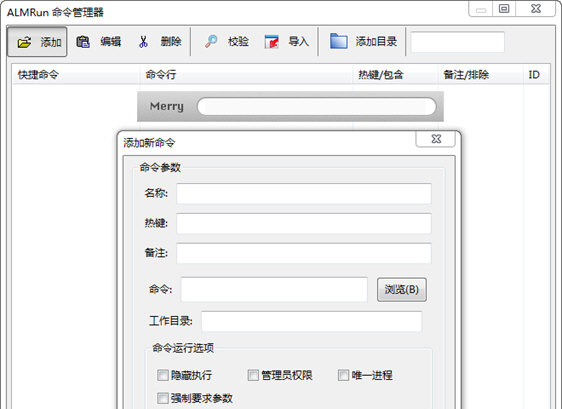Close the 添加新命令 dialog
The image size is (562, 409).
[436, 139]
